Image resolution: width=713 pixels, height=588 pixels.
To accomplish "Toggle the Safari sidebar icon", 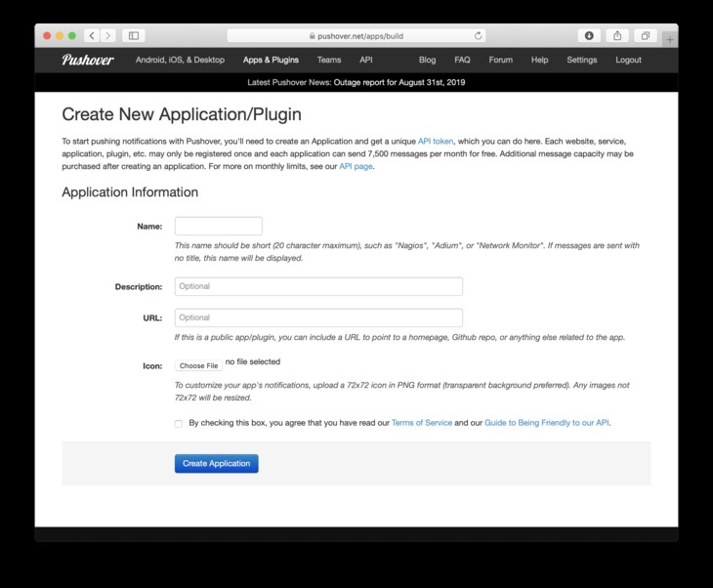I will [x=134, y=35].
